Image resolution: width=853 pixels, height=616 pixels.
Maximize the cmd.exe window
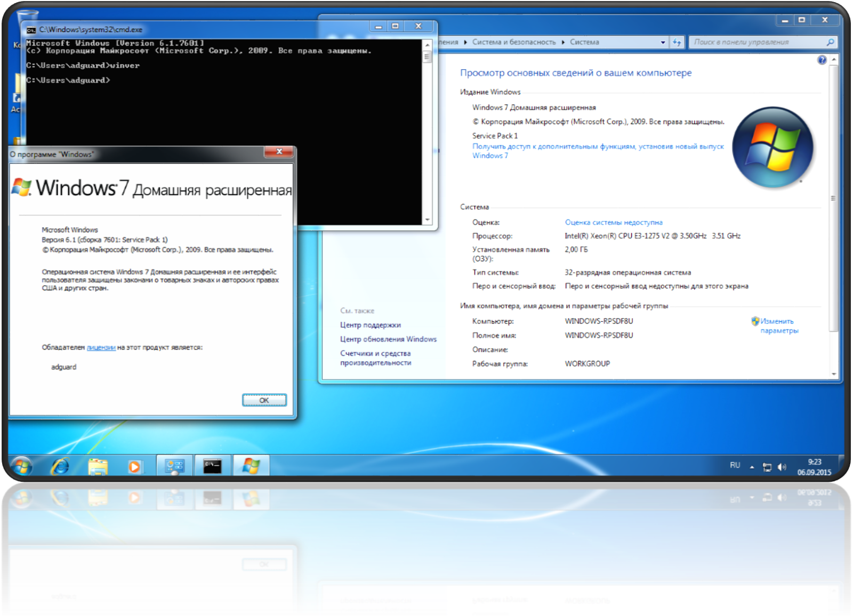395,26
